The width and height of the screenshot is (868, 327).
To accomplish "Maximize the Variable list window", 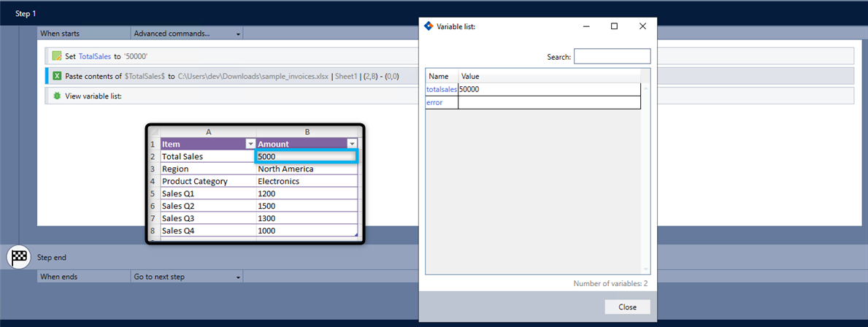I will (x=615, y=26).
